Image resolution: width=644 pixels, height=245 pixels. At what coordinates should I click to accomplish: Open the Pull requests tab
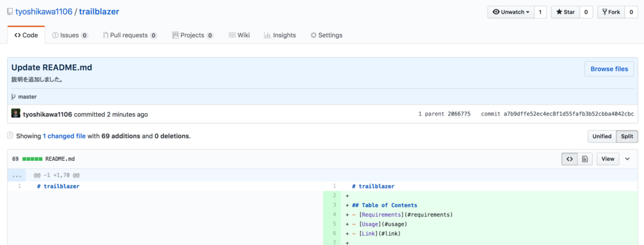click(130, 35)
